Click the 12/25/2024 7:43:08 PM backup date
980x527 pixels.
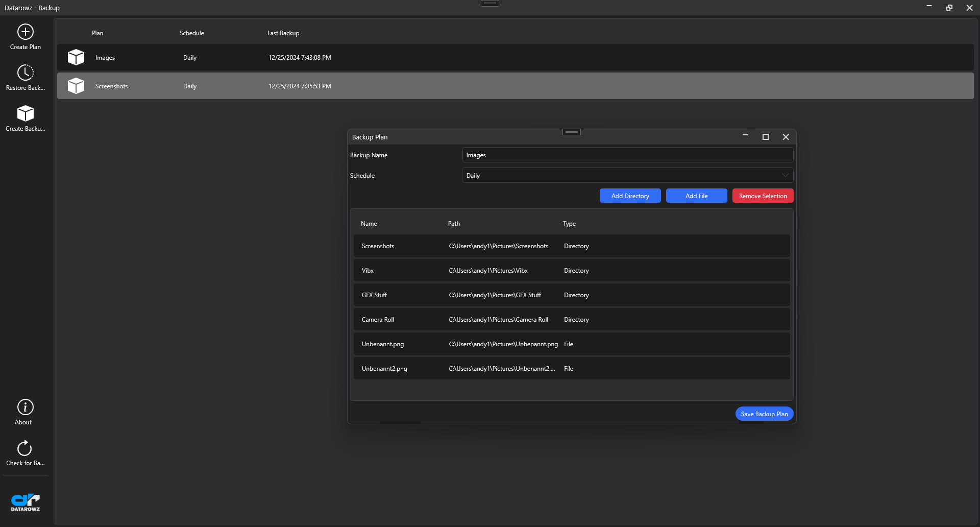pyautogui.click(x=300, y=58)
